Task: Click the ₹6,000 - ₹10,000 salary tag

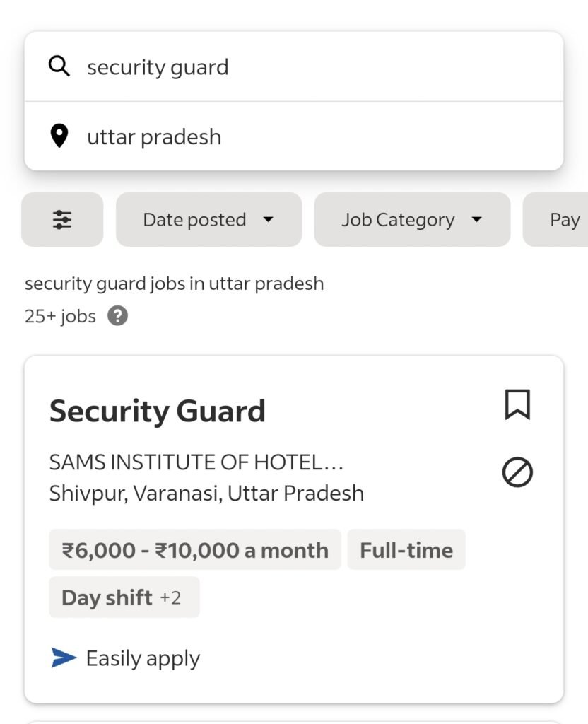Action: (195, 550)
